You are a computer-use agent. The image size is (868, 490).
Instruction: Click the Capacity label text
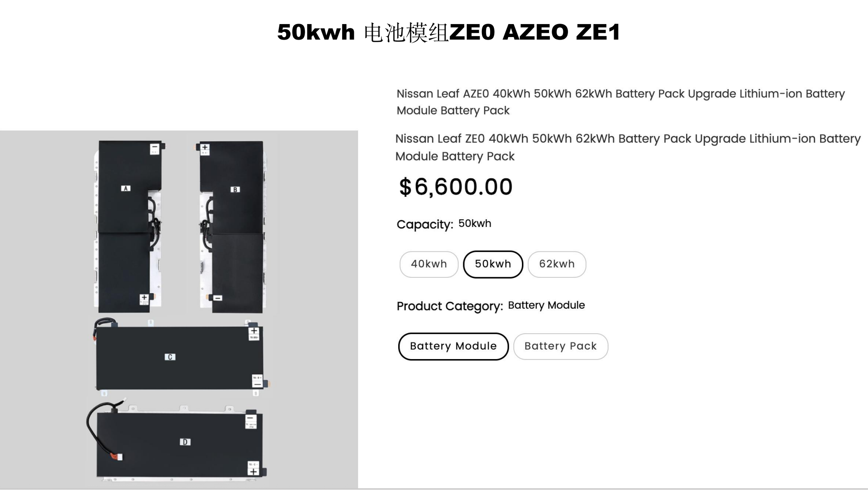coord(425,224)
